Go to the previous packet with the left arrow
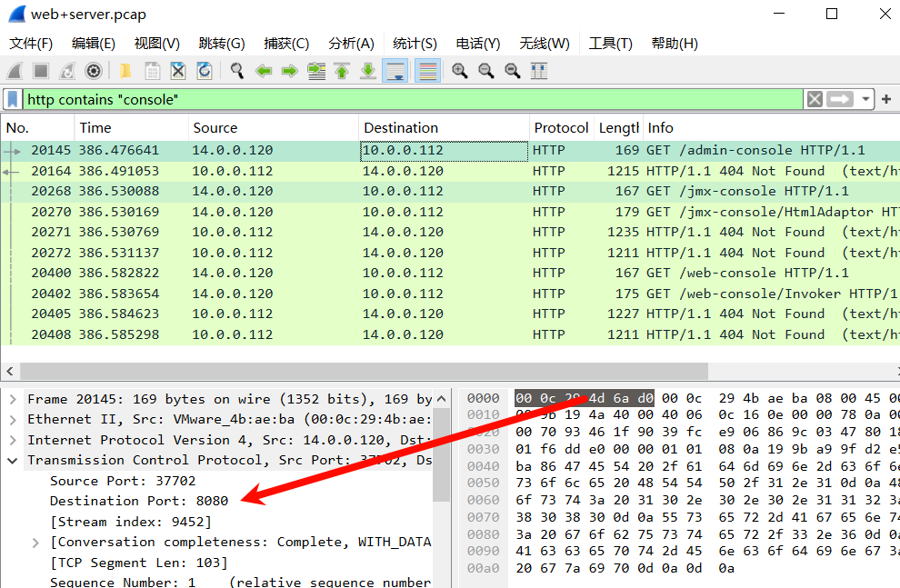Viewport: 900px width, 588px height. pos(264,71)
